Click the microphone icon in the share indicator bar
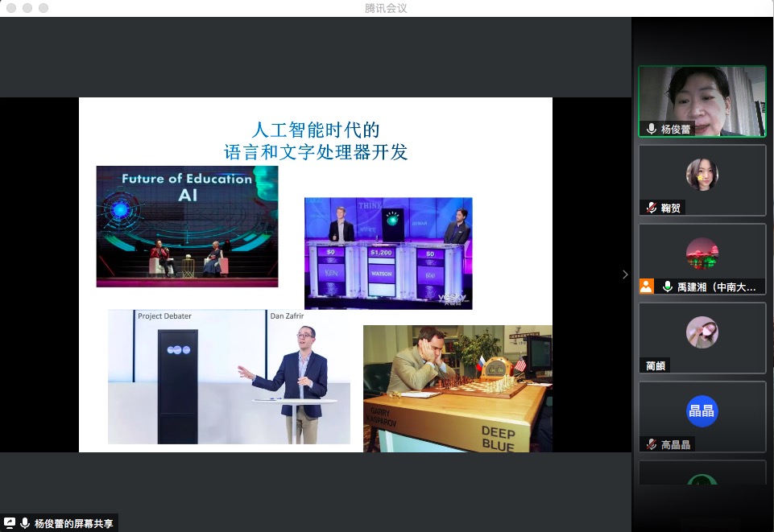 (x=23, y=522)
